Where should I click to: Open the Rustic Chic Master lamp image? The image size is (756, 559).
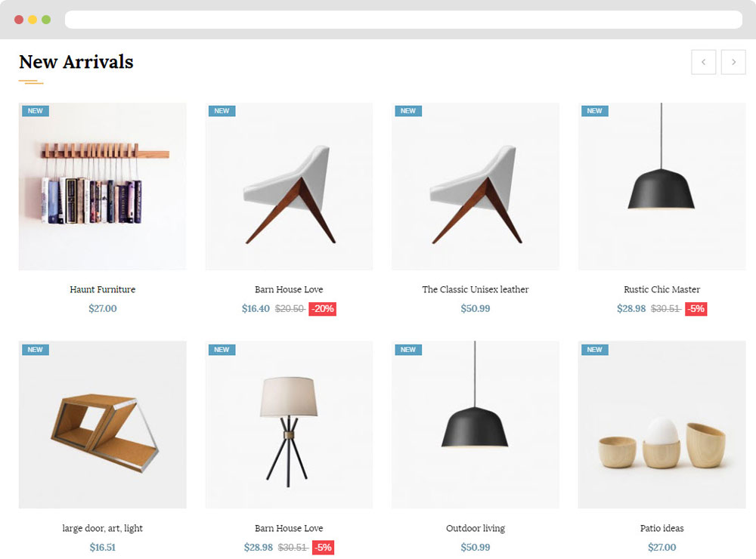(661, 186)
